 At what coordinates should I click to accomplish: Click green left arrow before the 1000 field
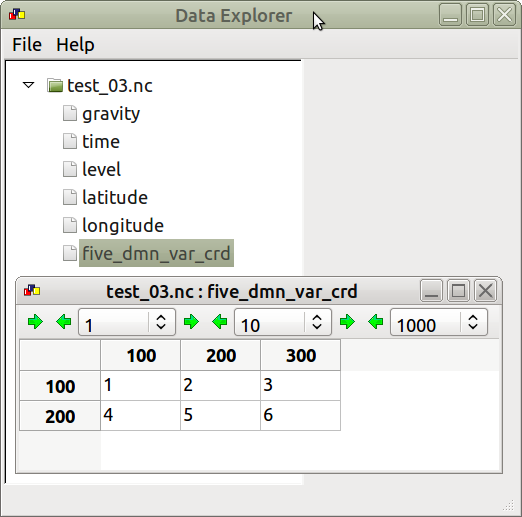click(376, 322)
